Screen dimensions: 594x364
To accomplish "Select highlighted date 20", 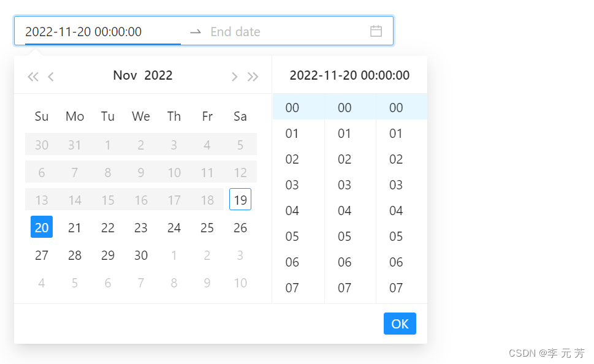I will click(42, 228).
